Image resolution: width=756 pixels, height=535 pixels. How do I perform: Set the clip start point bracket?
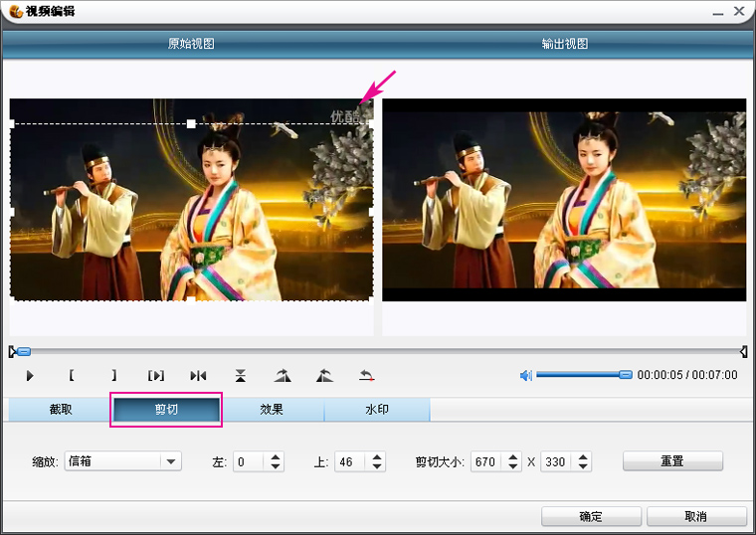(72, 375)
